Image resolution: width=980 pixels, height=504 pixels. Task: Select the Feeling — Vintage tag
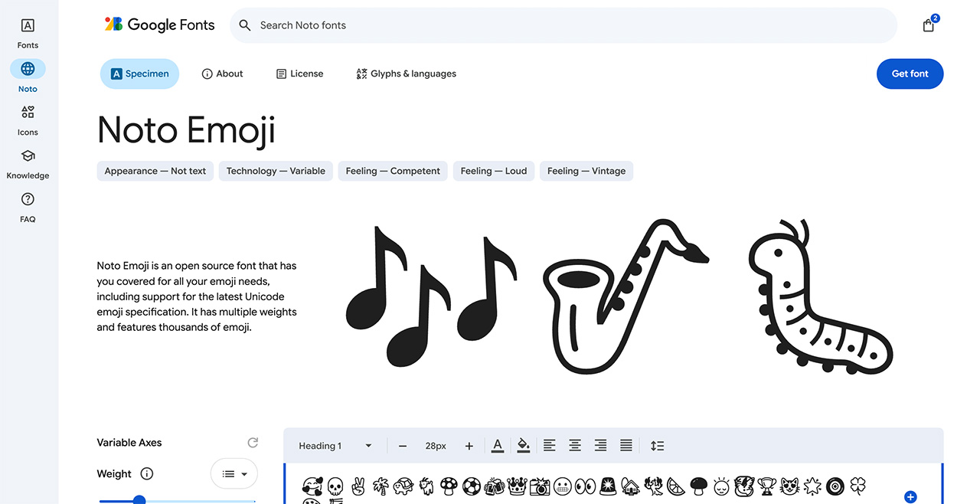pos(586,171)
